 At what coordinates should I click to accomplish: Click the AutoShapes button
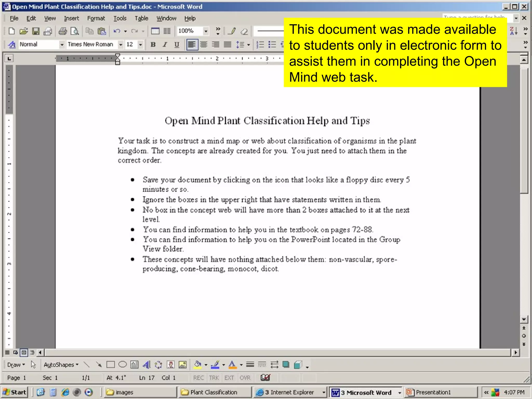[61, 365]
